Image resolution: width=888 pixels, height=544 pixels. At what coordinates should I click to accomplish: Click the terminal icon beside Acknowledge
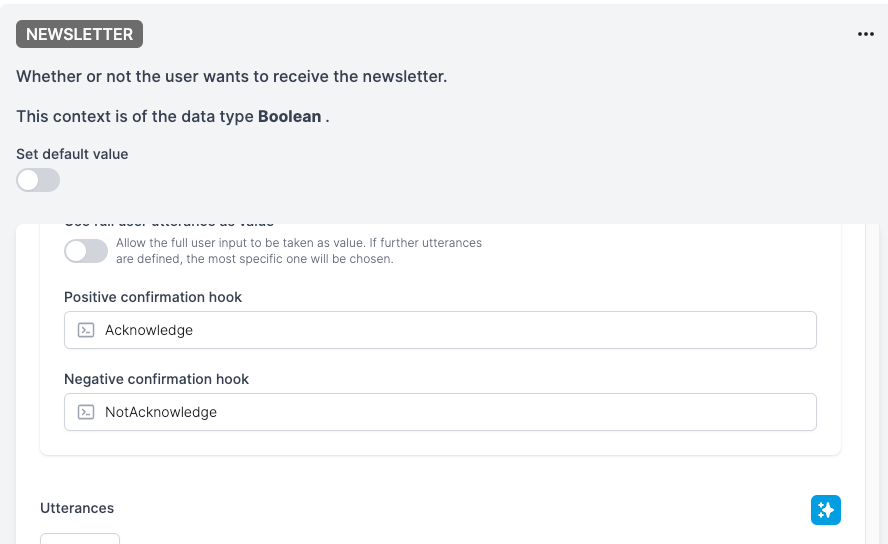pos(86,330)
